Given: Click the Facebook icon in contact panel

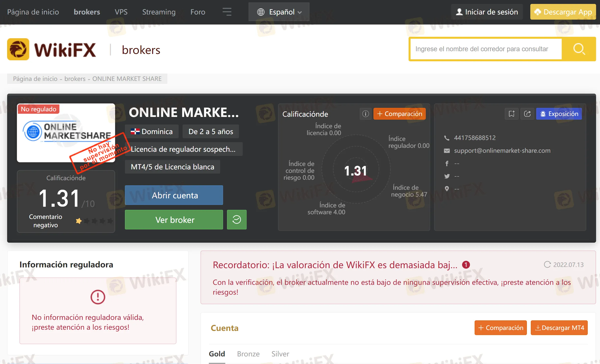Looking at the screenshot, I should coord(447,163).
